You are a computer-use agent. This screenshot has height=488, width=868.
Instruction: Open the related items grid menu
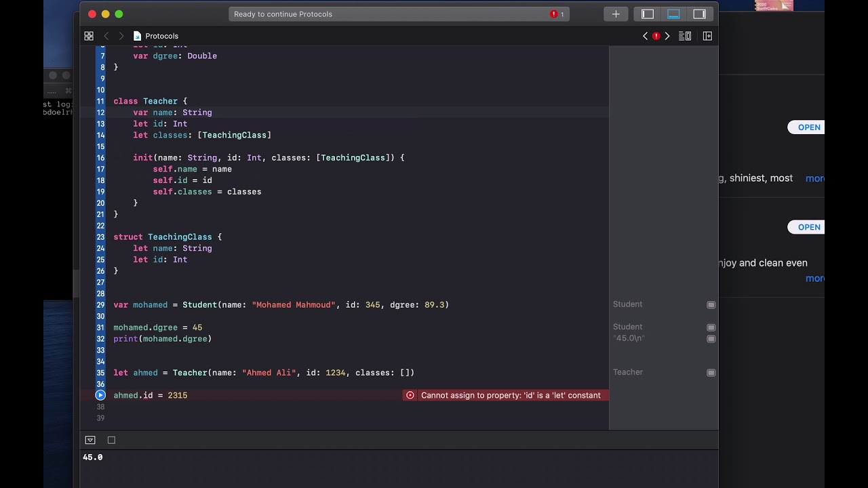89,36
